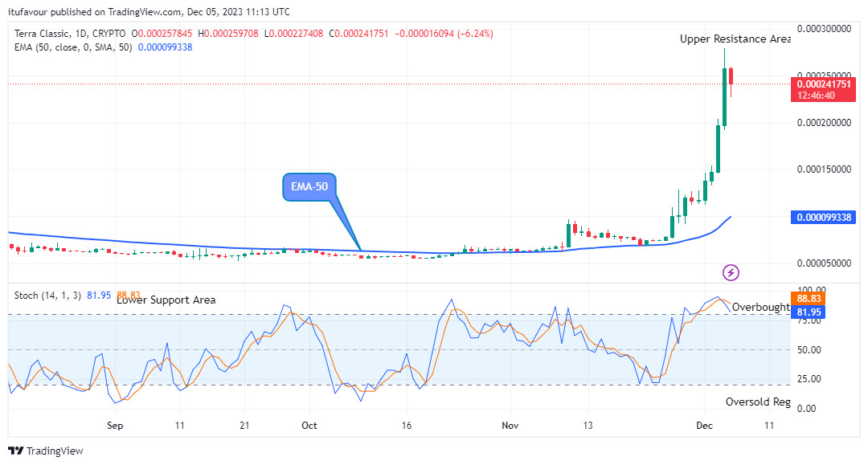Screen dimensions: 868x465
Task: Click the 0.000050000 price axis label
Action: point(824,263)
